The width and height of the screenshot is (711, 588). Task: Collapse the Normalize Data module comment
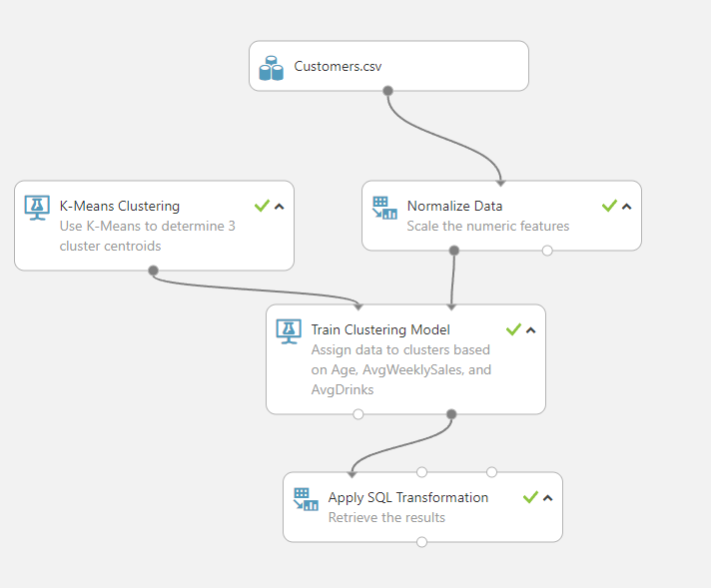pyautogui.click(x=627, y=207)
